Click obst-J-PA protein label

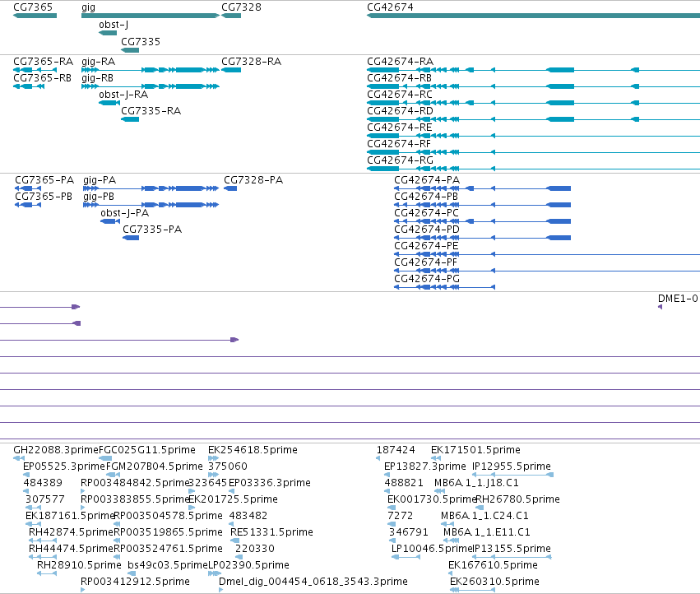point(124,213)
